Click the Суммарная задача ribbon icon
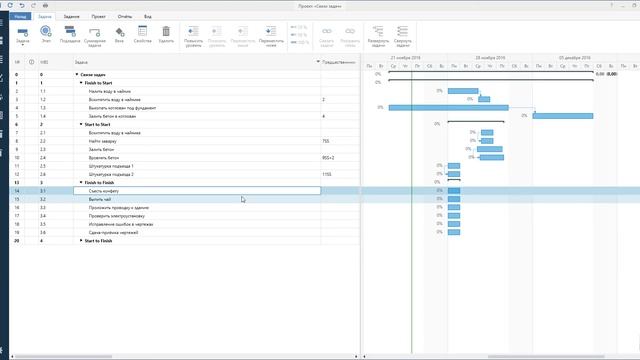The height and width of the screenshot is (360, 640). coord(95,32)
